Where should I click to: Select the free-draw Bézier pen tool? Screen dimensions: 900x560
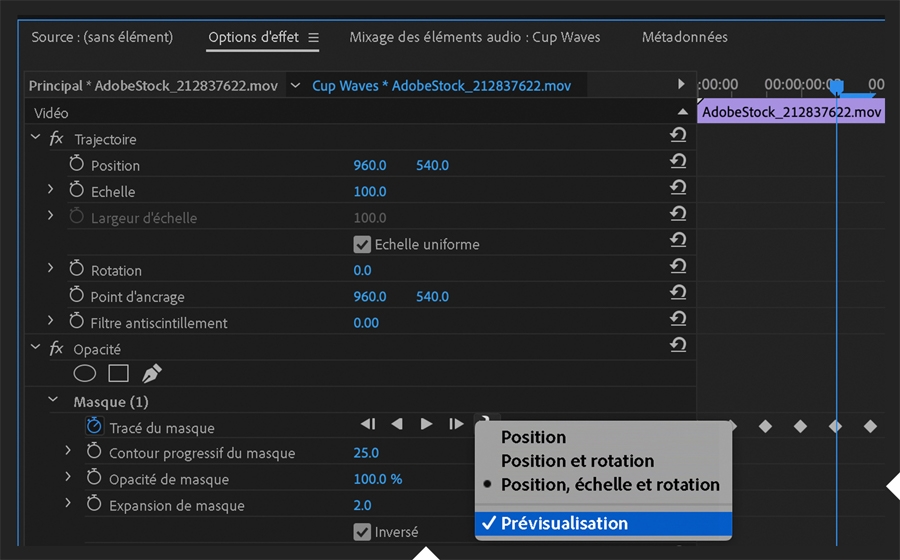[151, 374]
